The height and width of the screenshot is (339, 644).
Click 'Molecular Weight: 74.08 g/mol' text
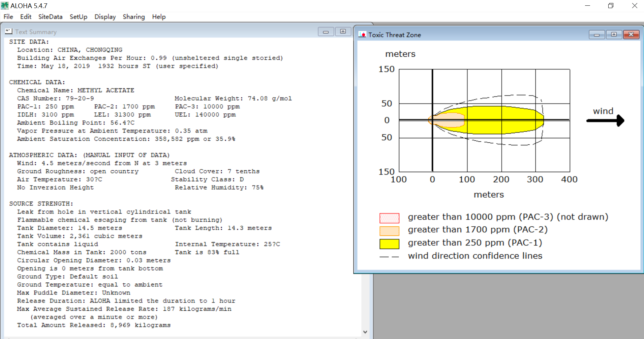[233, 98]
